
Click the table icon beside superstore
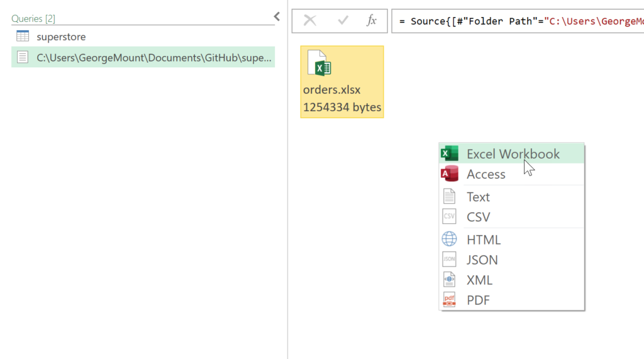click(23, 36)
